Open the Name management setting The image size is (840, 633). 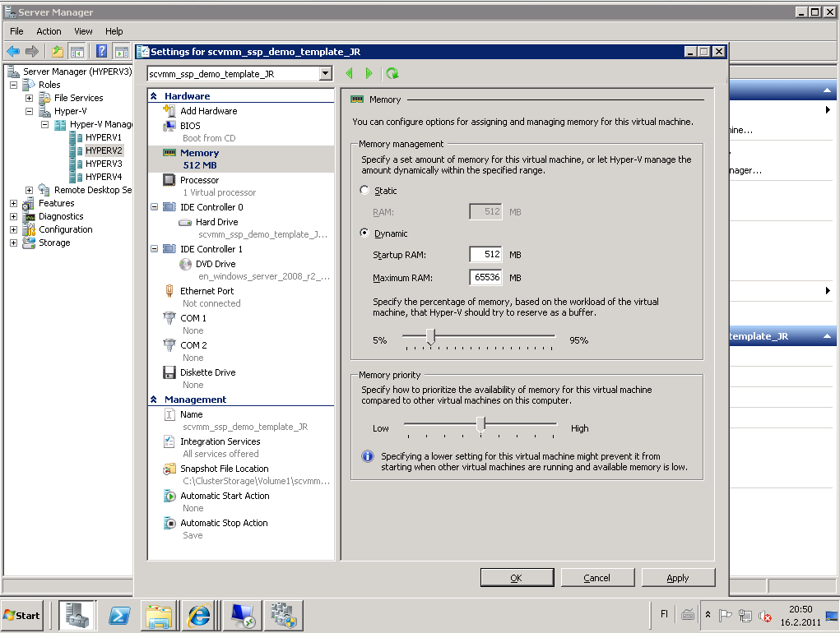click(x=191, y=414)
